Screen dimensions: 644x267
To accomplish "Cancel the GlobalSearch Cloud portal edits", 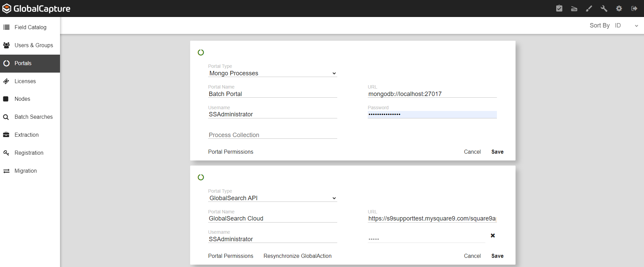I will 472,256.
